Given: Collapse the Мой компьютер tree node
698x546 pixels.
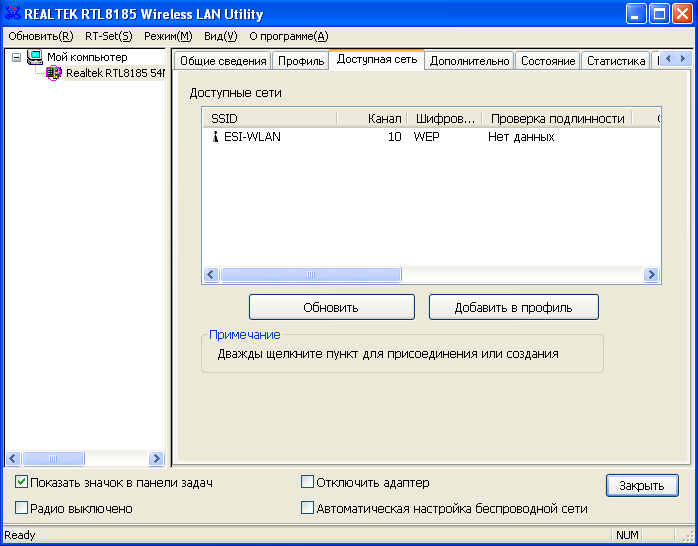Looking at the screenshot, I should [x=16, y=57].
